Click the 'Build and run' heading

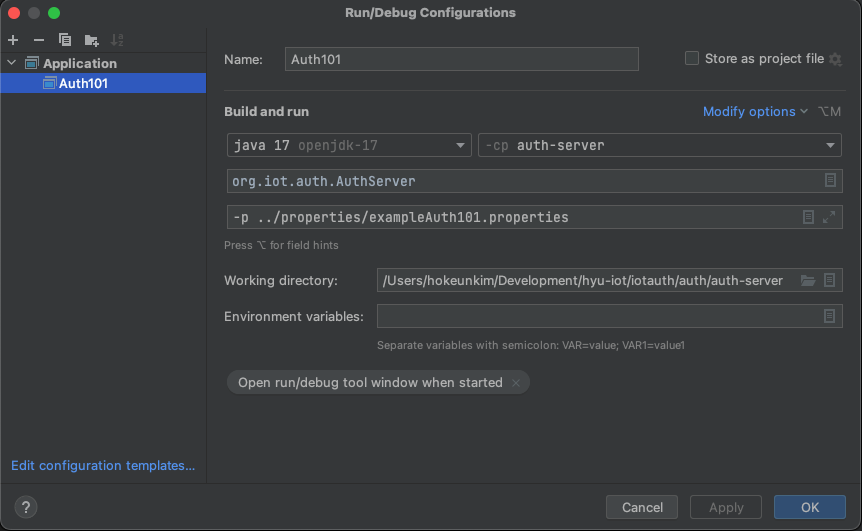pos(266,112)
